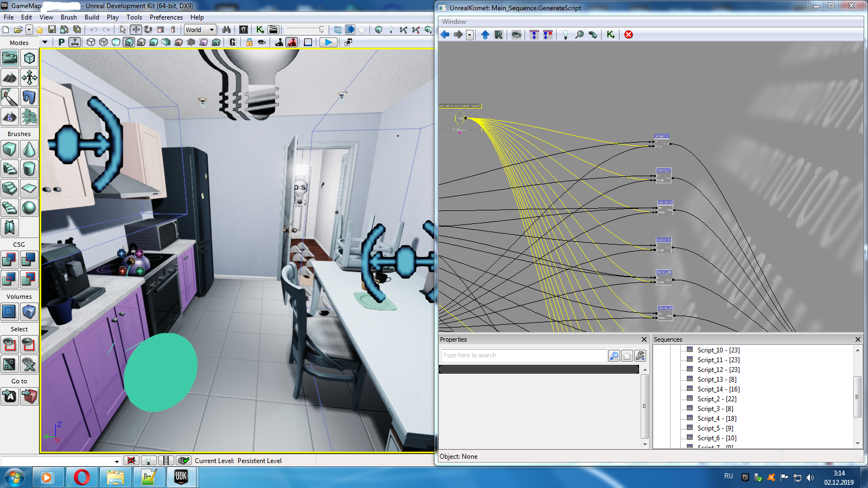Open the viewport options dropdown arrow near Modes
The image size is (868, 488).
45,42
